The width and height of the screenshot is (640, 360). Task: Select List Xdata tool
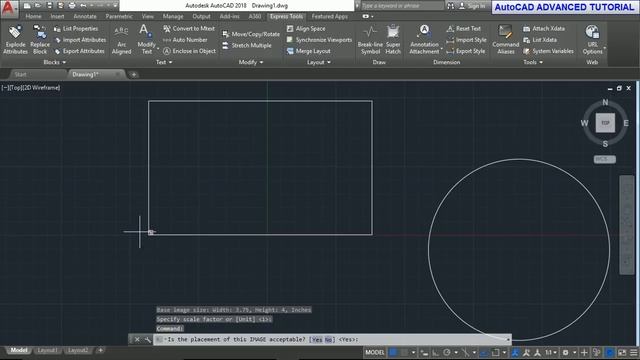point(540,40)
